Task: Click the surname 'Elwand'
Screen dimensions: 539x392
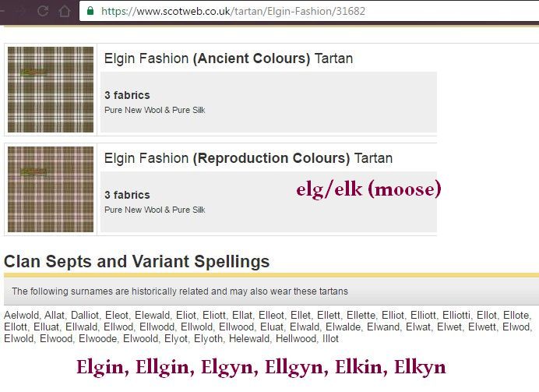Action: pyautogui.click(x=383, y=327)
